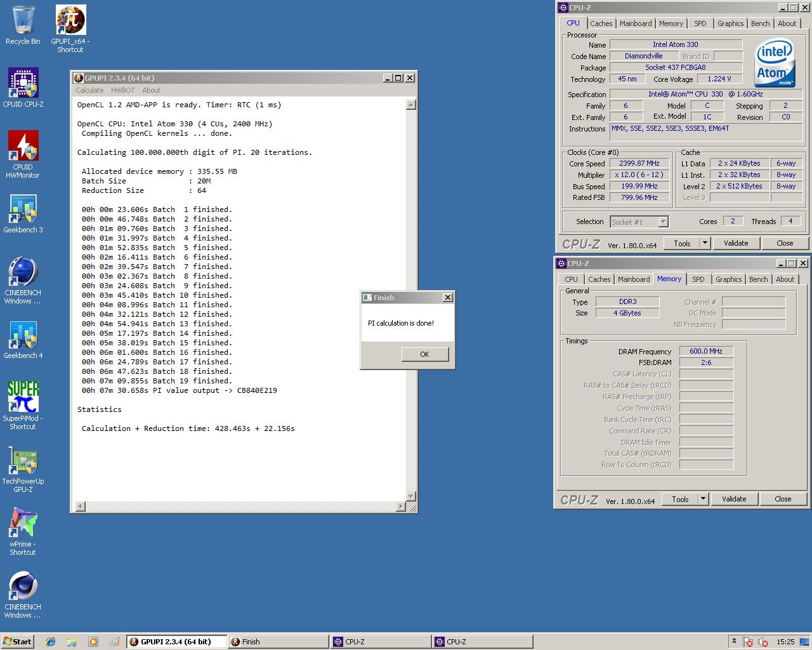This screenshot has width=812, height=650.
Task: Open Bench tab in upper CPU-Z window
Action: [x=760, y=23]
